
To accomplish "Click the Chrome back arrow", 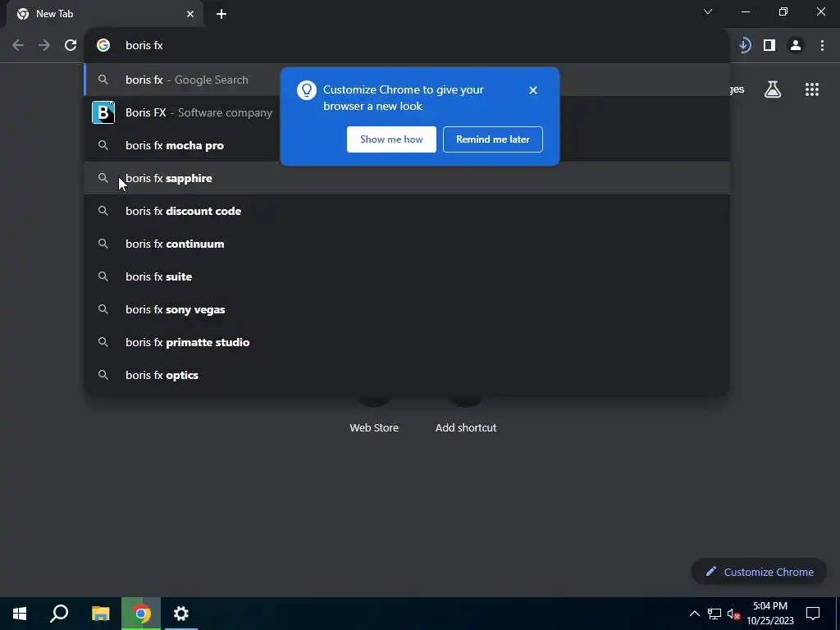I will click(x=18, y=46).
